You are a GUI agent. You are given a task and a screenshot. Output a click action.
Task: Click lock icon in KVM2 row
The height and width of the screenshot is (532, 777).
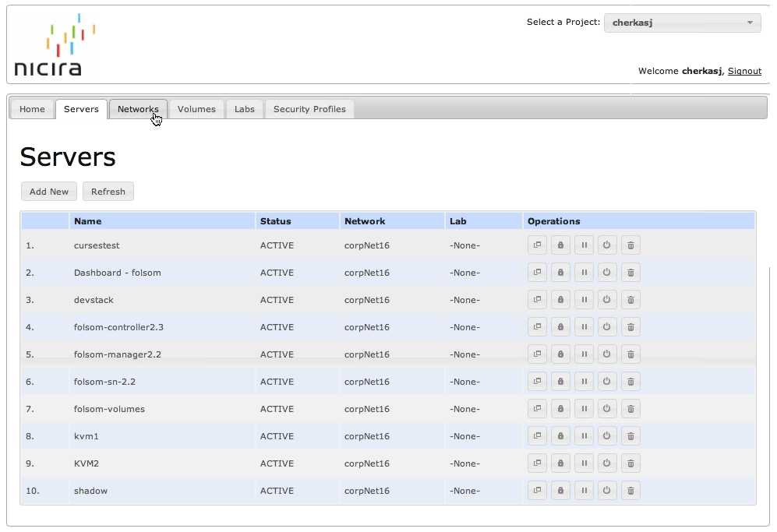point(560,463)
